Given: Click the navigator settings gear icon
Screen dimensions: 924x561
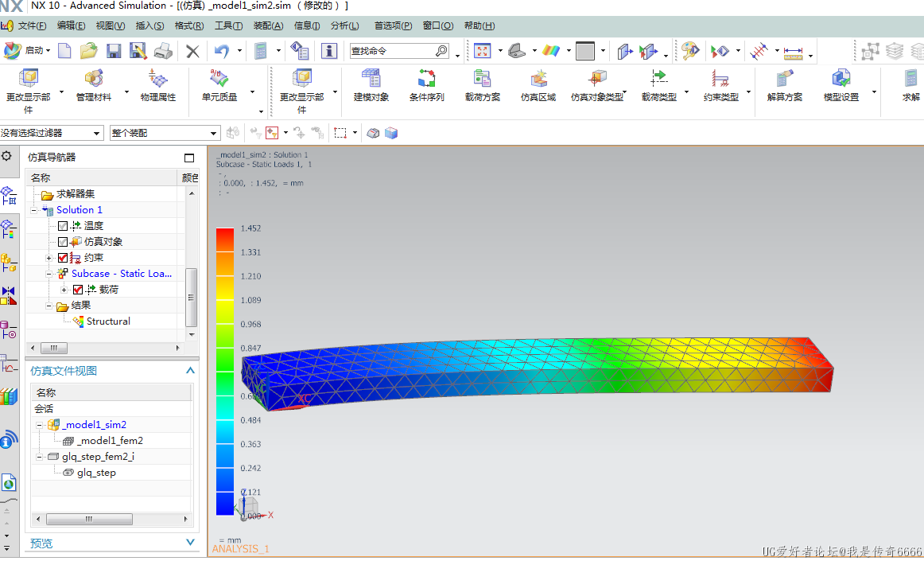Looking at the screenshot, I should tap(6, 156).
